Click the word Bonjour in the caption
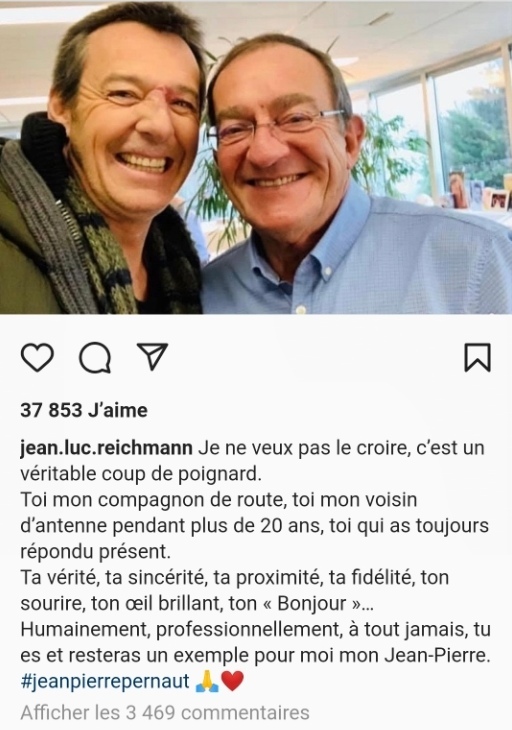 [312, 604]
